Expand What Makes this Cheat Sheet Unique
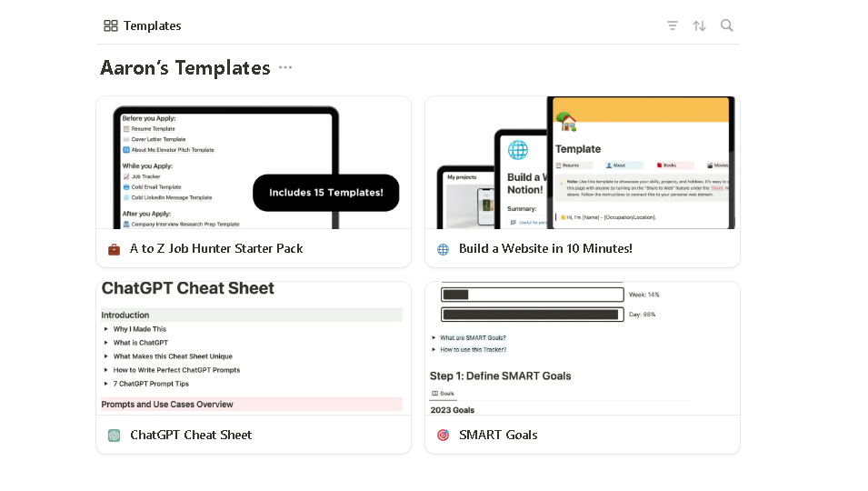Image resolution: width=868 pixels, height=491 pixels. (105, 356)
